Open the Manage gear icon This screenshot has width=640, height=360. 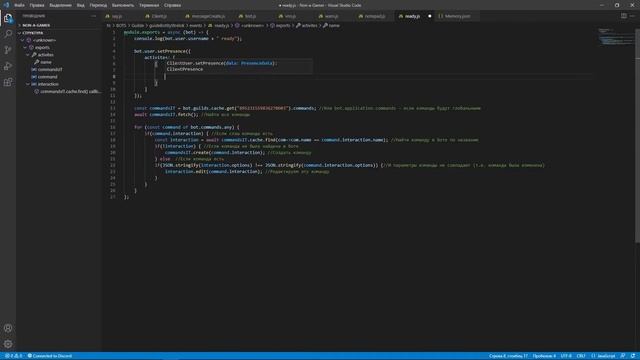(8, 344)
